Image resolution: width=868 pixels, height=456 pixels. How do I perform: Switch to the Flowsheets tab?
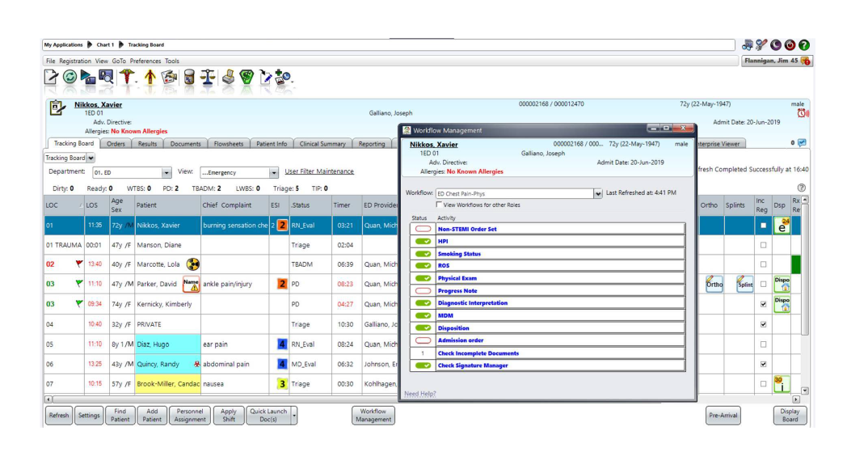tap(228, 144)
